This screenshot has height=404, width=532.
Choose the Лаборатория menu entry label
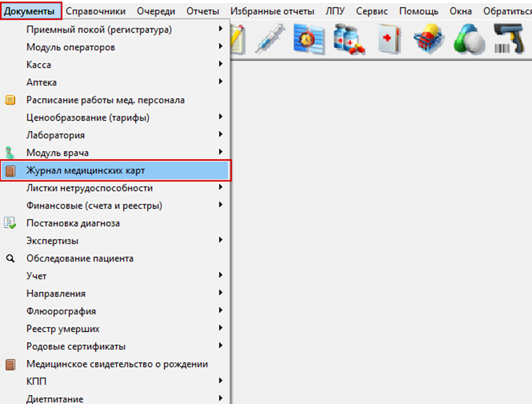(x=55, y=135)
